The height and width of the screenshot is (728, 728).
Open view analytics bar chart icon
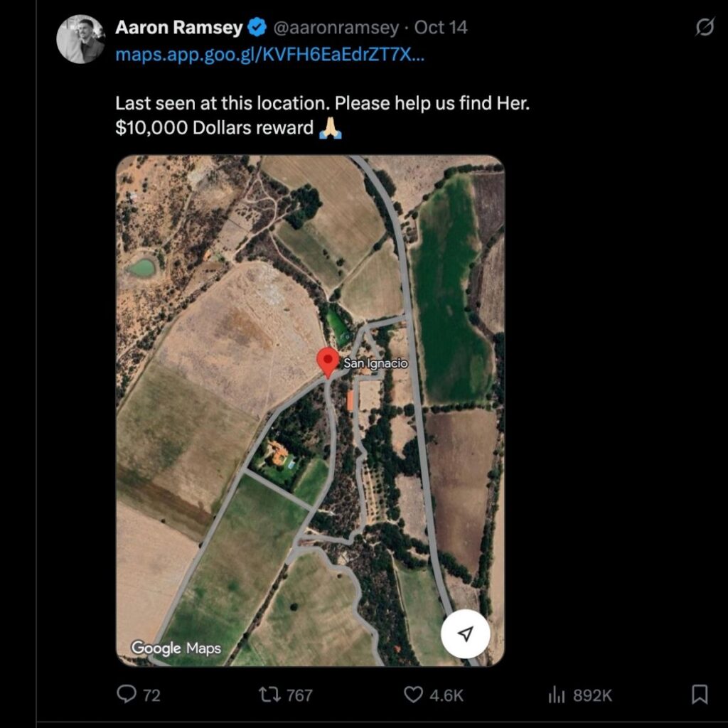[555, 695]
